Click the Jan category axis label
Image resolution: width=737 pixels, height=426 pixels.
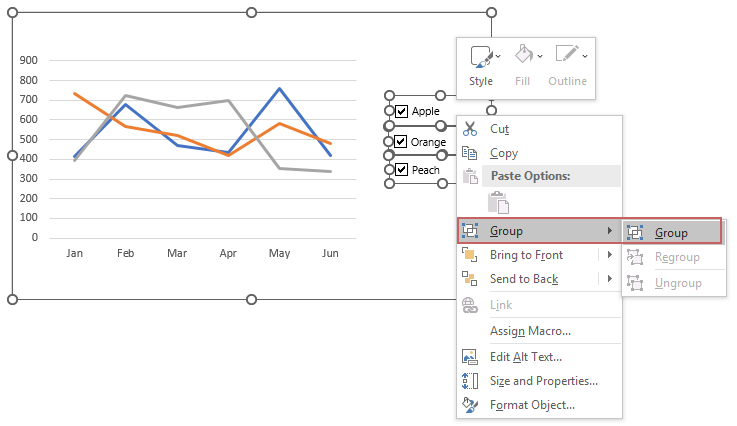[x=74, y=253]
